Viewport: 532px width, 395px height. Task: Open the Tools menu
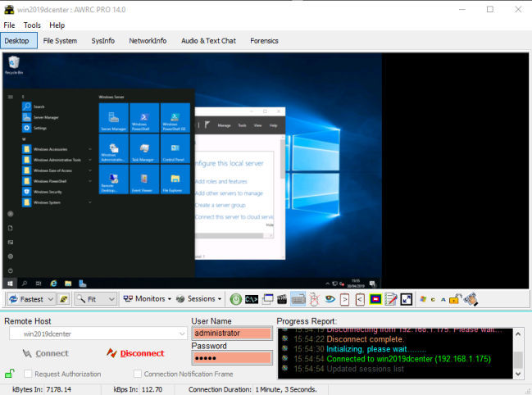[32, 25]
